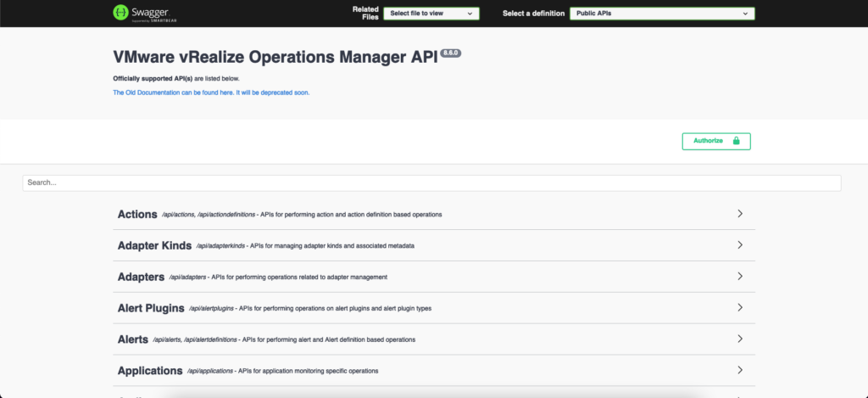The width and height of the screenshot is (868, 398).
Task: Expand the Alert Plugins section chevron
Action: [740, 307]
